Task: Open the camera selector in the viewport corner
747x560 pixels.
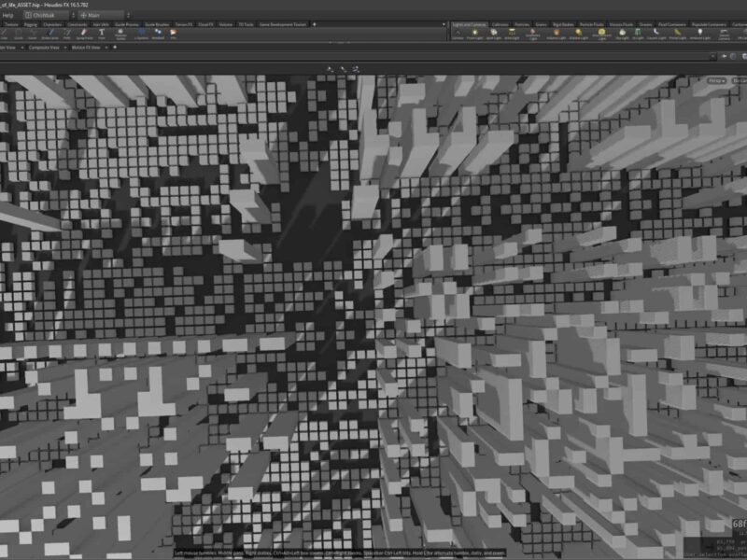Action: [740, 79]
